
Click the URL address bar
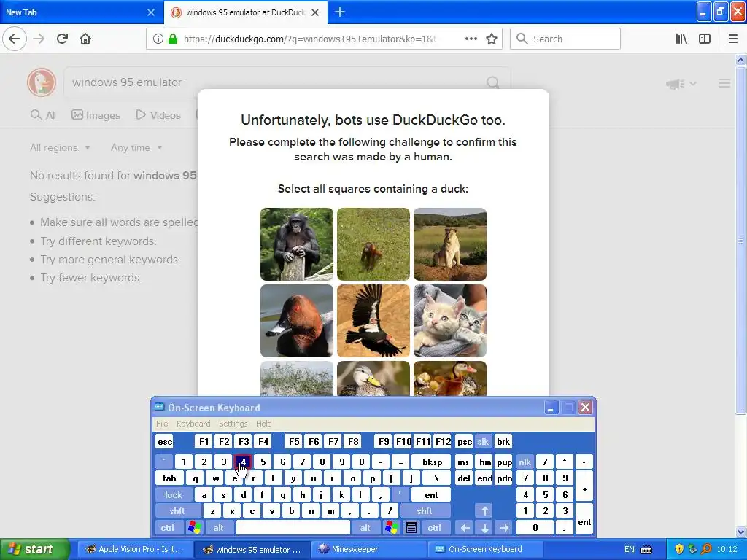[x=324, y=39]
